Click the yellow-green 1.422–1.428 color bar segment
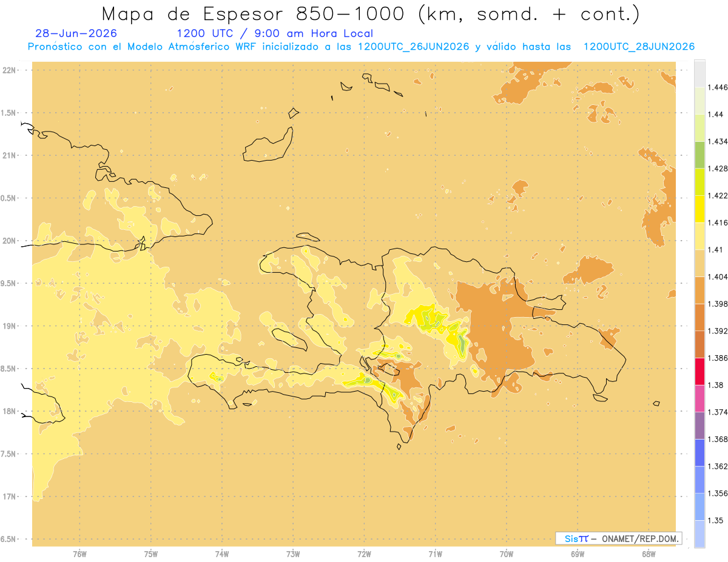The height and width of the screenshot is (562, 728). tap(699, 182)
